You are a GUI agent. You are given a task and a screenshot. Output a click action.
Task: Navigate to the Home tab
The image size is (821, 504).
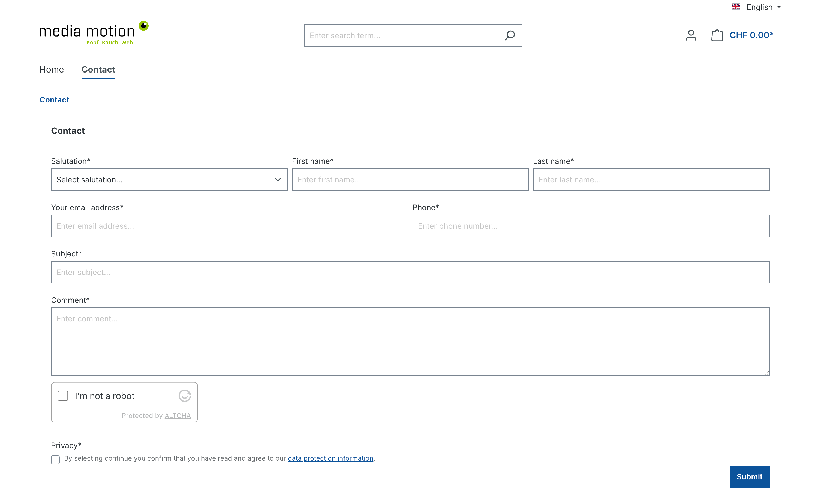[x=52, y=69]
